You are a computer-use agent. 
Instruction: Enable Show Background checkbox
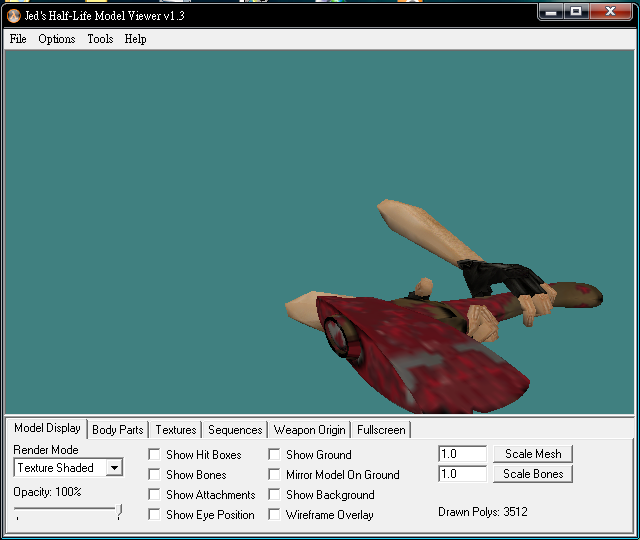(274, 495)
